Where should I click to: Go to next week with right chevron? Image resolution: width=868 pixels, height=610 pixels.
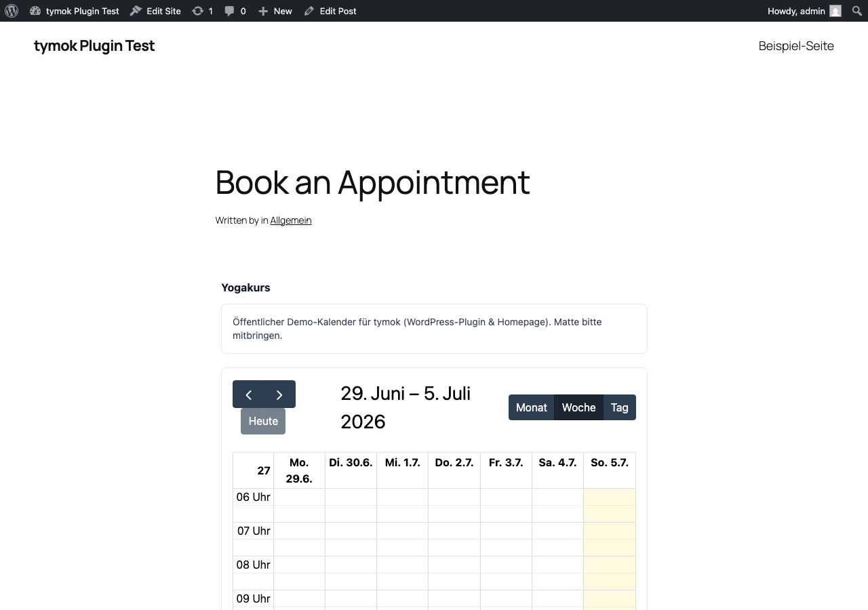tap(279, 394)
